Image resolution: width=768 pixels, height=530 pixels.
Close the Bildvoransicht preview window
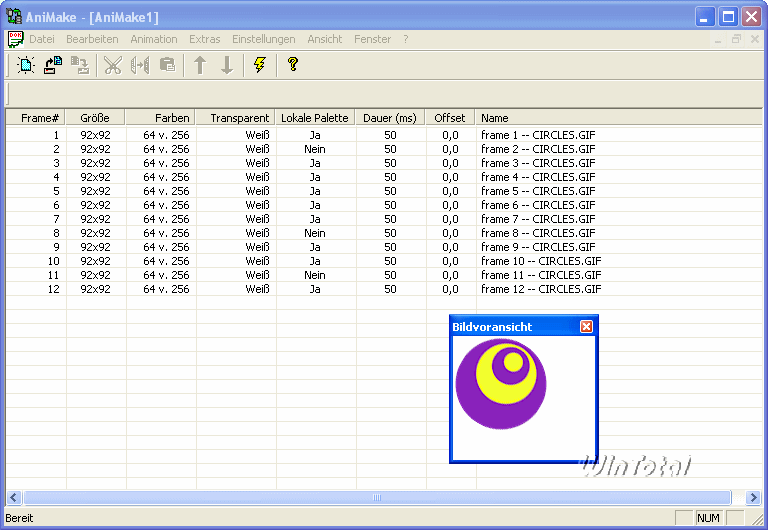586,326
